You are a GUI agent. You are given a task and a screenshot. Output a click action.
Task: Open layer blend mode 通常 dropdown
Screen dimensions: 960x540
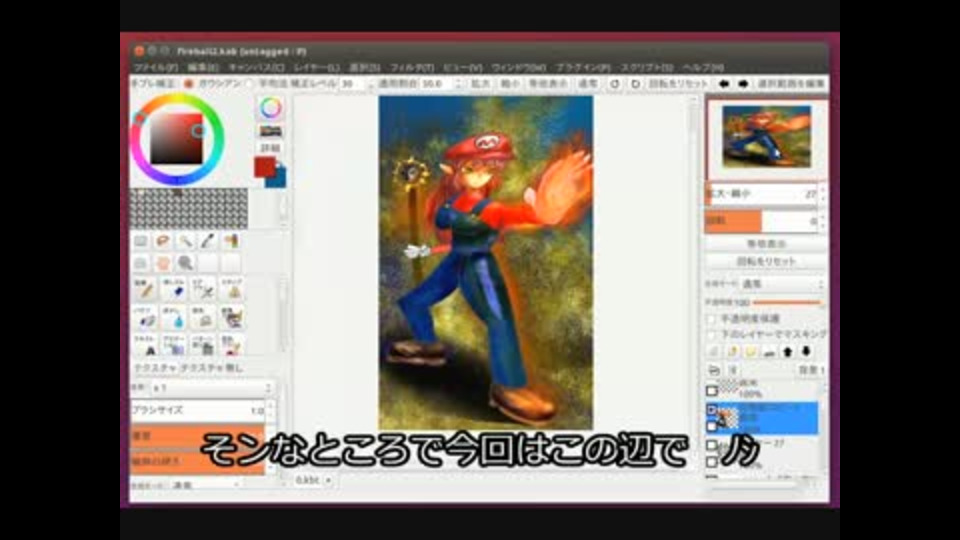tap(783, 284)
